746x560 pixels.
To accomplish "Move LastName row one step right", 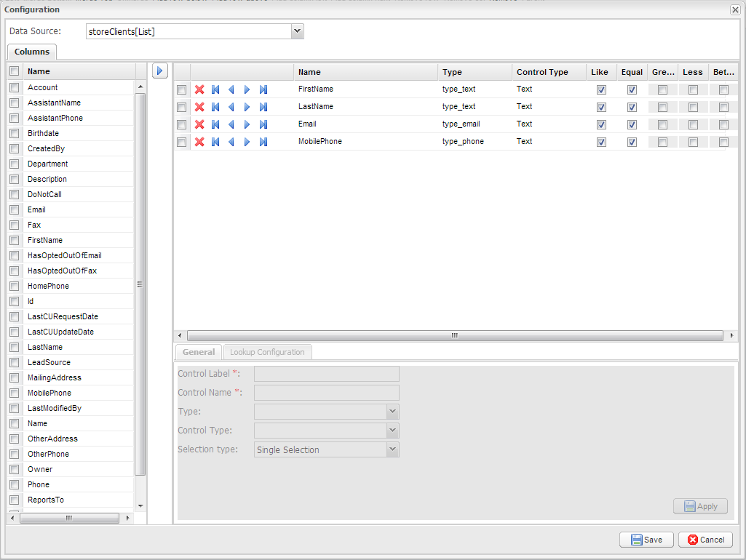I will click(x=247, y=107).
